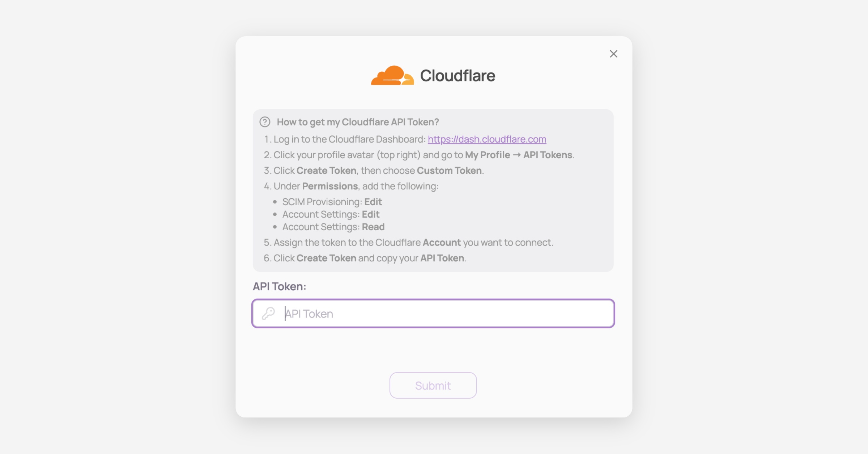Viewport: 868px width, 454px height.
Task: Click the bold "Account" word in step 5
Action: tap(442, 243)
